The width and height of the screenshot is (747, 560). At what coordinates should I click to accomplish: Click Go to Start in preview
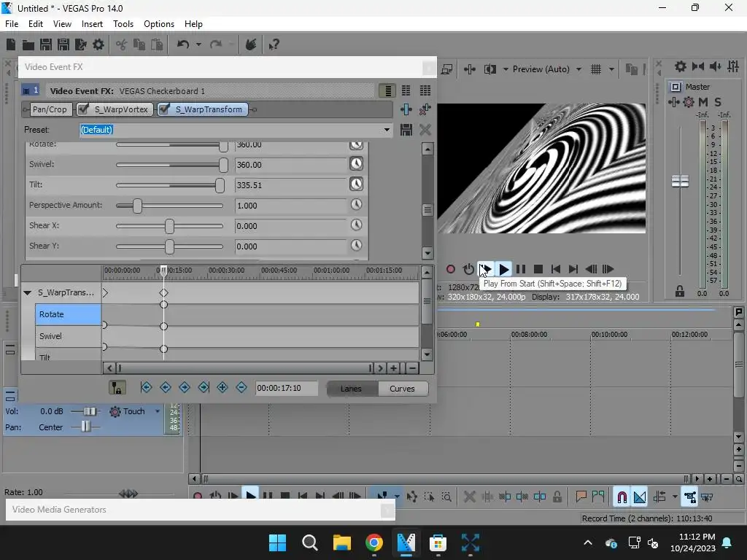click(555, 269)
